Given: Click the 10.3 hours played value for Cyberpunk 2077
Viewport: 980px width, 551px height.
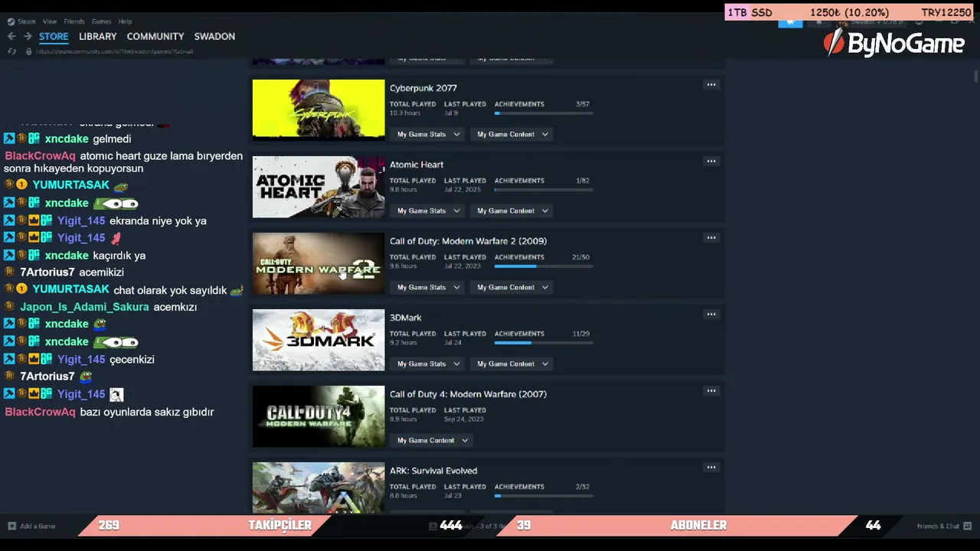Looking at the screenshot, I should click(405, 113).
